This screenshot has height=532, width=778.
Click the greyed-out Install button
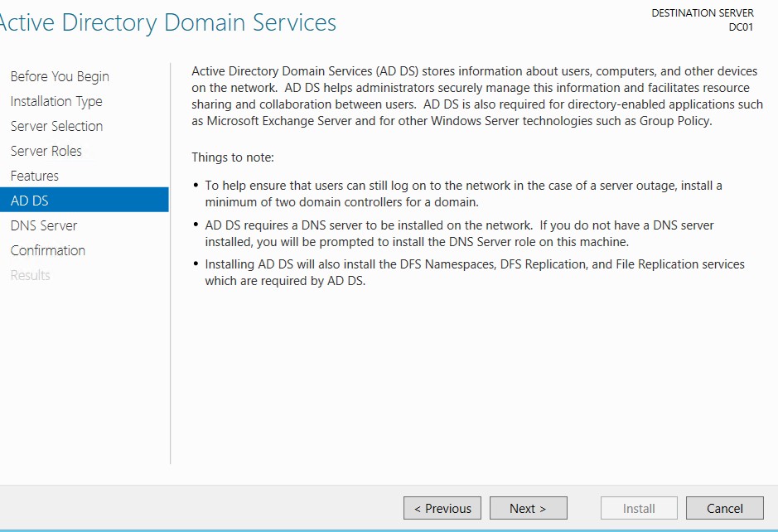coord(639,508)
